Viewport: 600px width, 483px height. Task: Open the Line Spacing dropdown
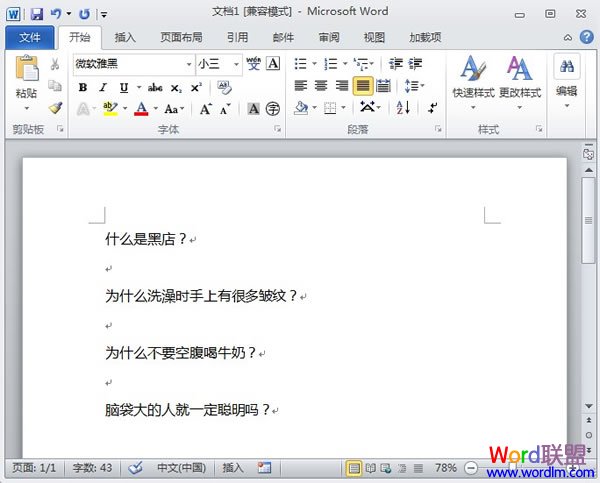pos(414,86)
